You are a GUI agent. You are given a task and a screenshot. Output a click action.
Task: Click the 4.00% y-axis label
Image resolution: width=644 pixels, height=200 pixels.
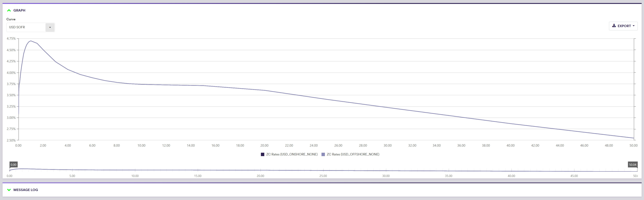tap(11, 73)
